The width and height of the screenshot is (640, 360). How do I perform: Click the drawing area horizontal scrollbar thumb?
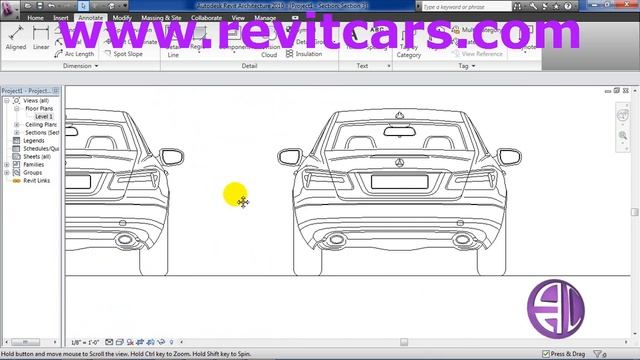(404, 342)
